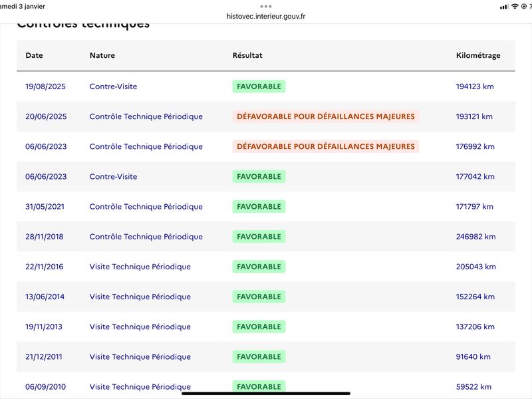
Task: Click the 31/05/2021 date cell
Action: [x=45, y=207]
